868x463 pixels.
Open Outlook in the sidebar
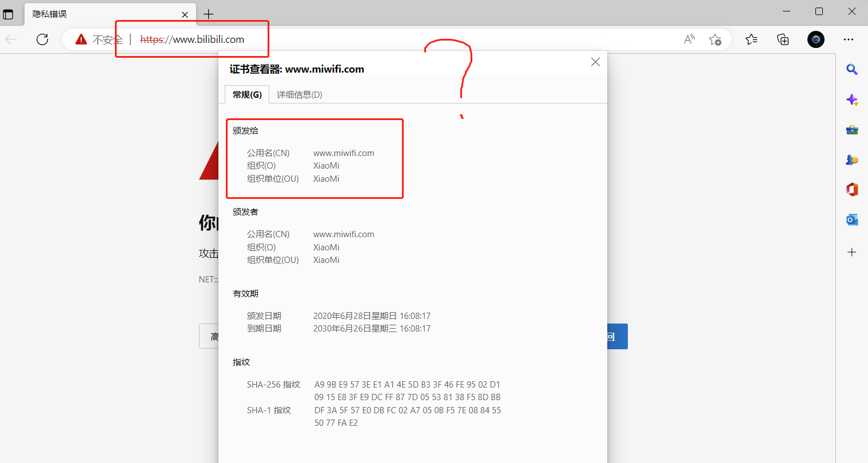[852, 220]
